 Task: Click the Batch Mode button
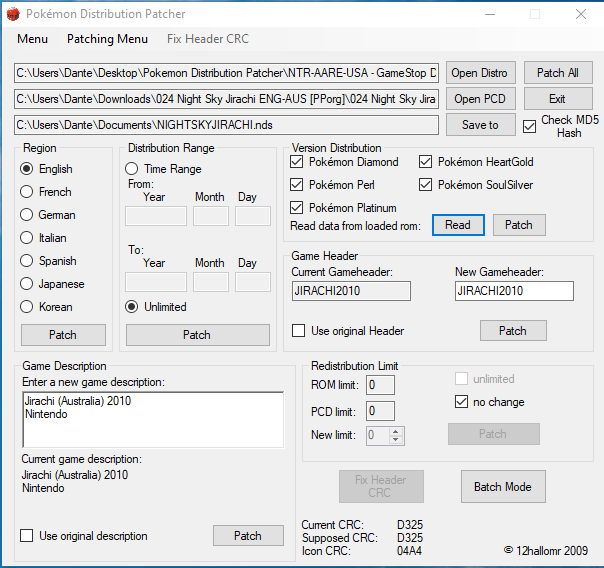click(503, 486)
